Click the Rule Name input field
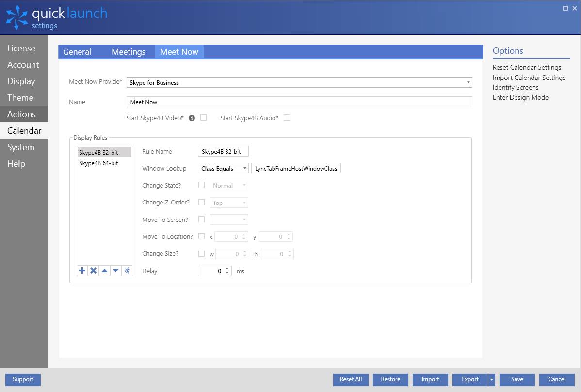The width and height of the screenshot is (581, 392). point(223,151)
